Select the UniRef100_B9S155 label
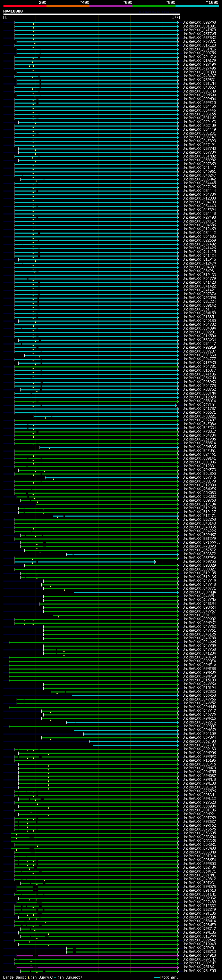222x980 pixels. click(x=199, y=114)
